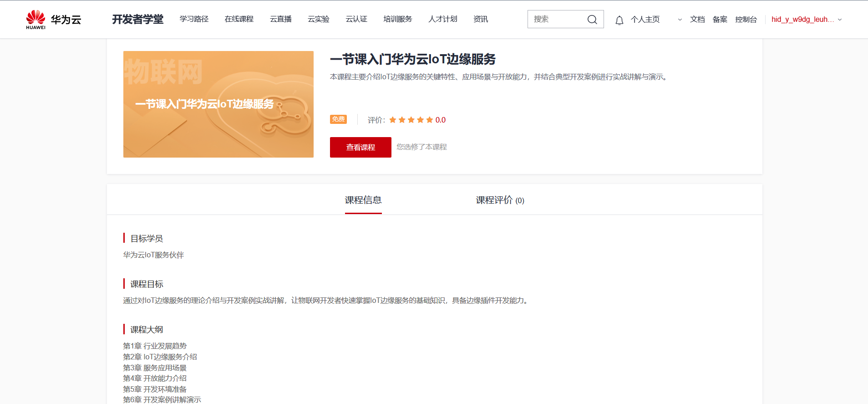Switch to the 课程评价 (0) tab
The width and height of the screenshot is (868, 404).
point(500,200)
